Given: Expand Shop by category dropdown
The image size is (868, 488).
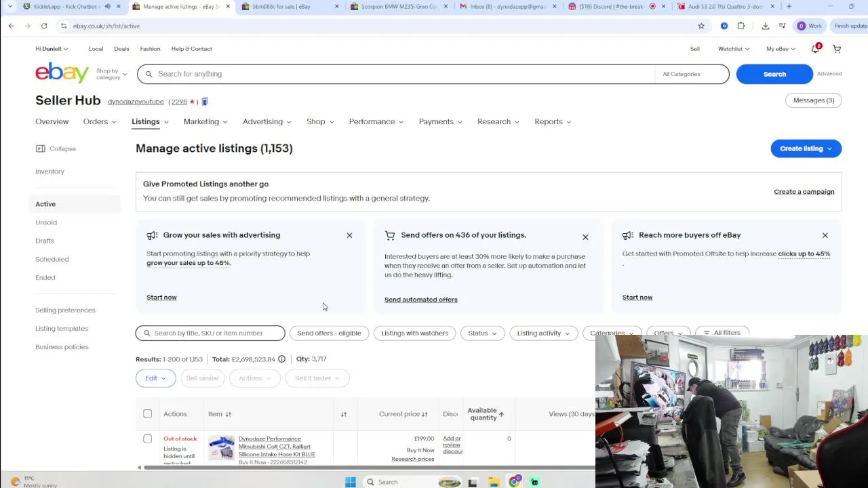Looking at the screenshot, I should pyautogui.click(x=111, y=74).
